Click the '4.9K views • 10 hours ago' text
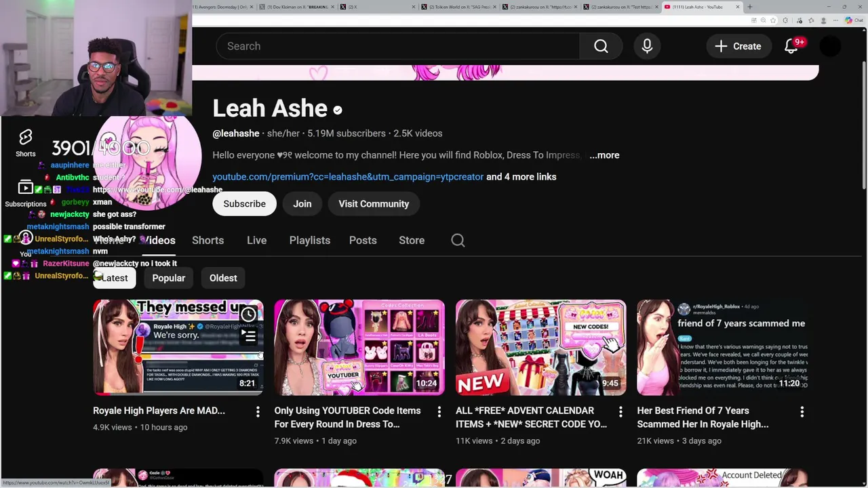868x488 pixels. 140,427
